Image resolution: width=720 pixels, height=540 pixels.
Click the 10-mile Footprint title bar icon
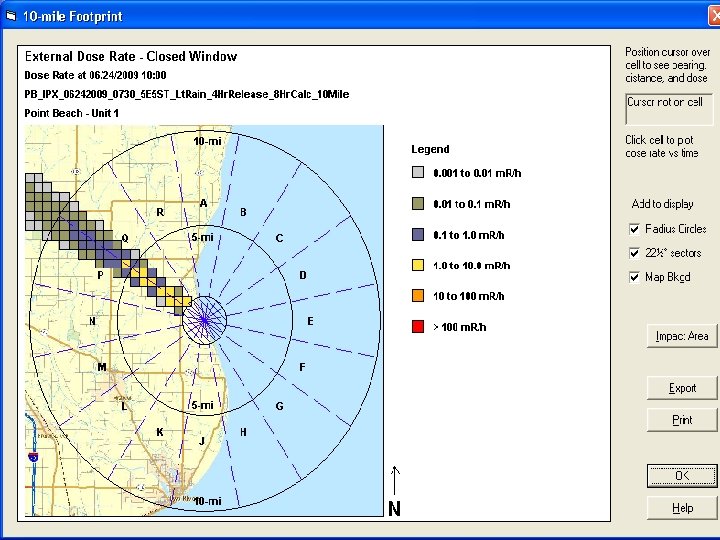click(11, 13)
